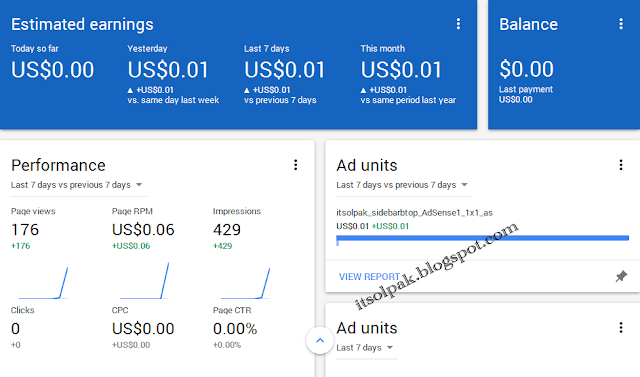Open Balance card three-dot menu

click(x=621, y=24)
